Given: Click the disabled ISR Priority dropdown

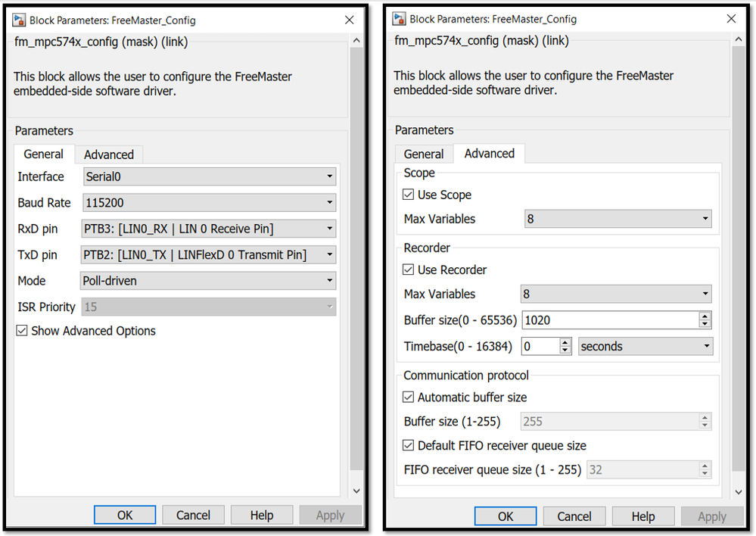Looking at the screenshot, I should point(208,307).
